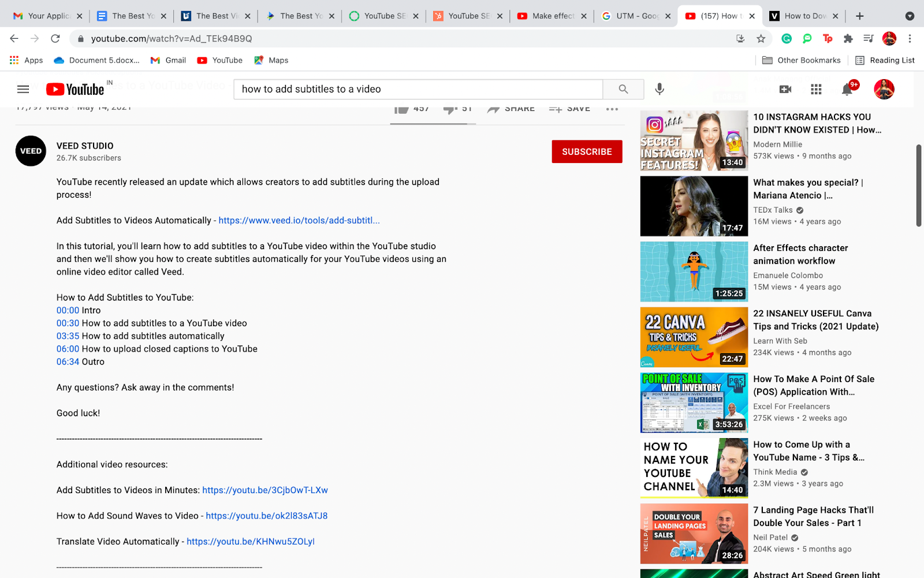Open the 22 Canva Tips video thumbnail
924x578 pixels.
(x=694, y=337)
